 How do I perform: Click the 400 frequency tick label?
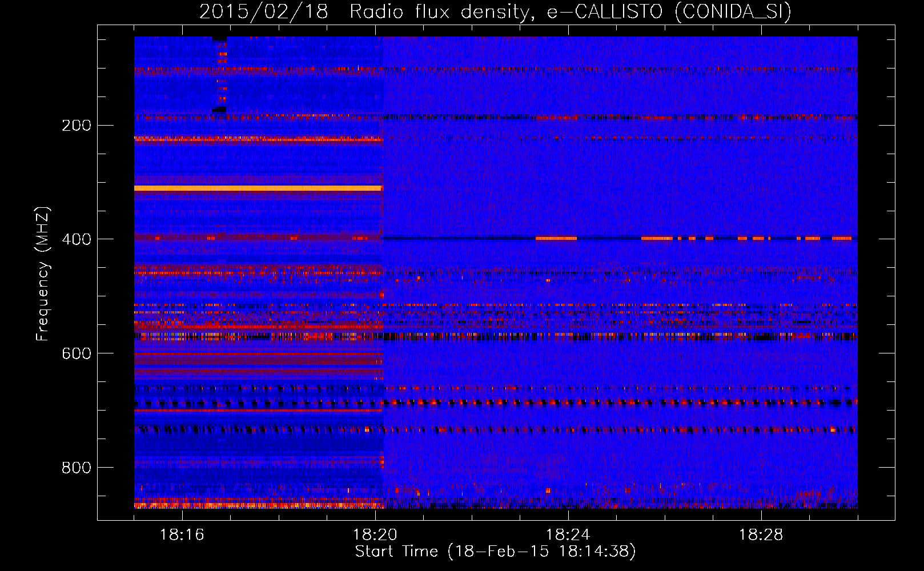(77, 239)
